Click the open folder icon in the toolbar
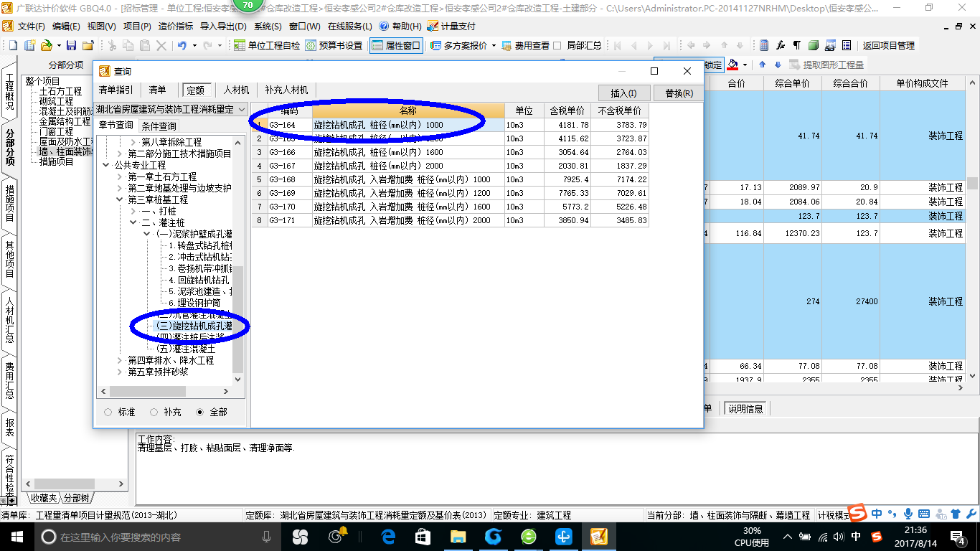 (x=46, y=45)
